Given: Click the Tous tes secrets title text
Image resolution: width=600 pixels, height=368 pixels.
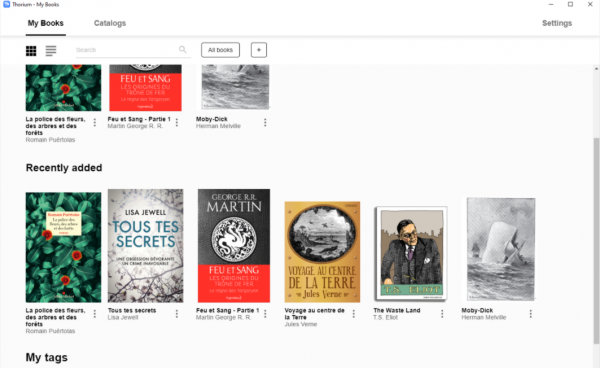Looking at the screenshot, I should (132, 310).
